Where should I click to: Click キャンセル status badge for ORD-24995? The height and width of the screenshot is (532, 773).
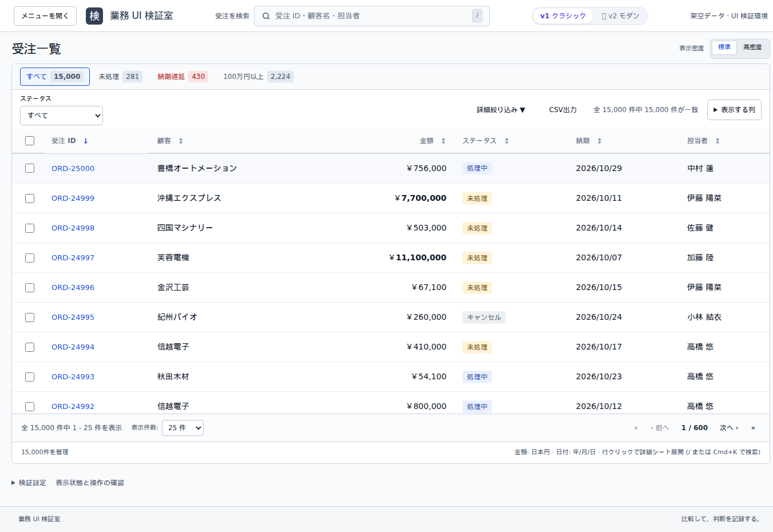[x=484, y=317]
